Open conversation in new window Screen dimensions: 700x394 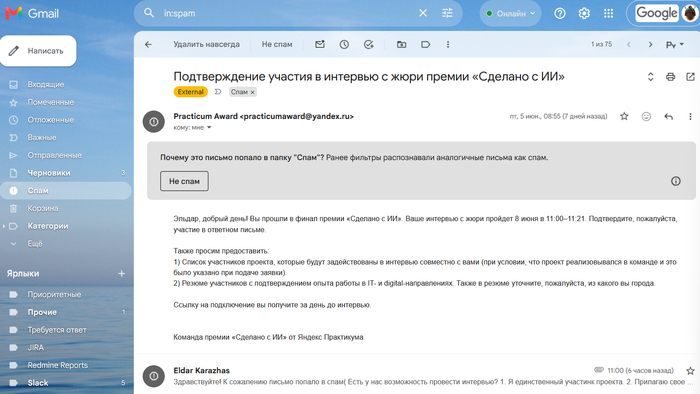[x=690, y=77]
